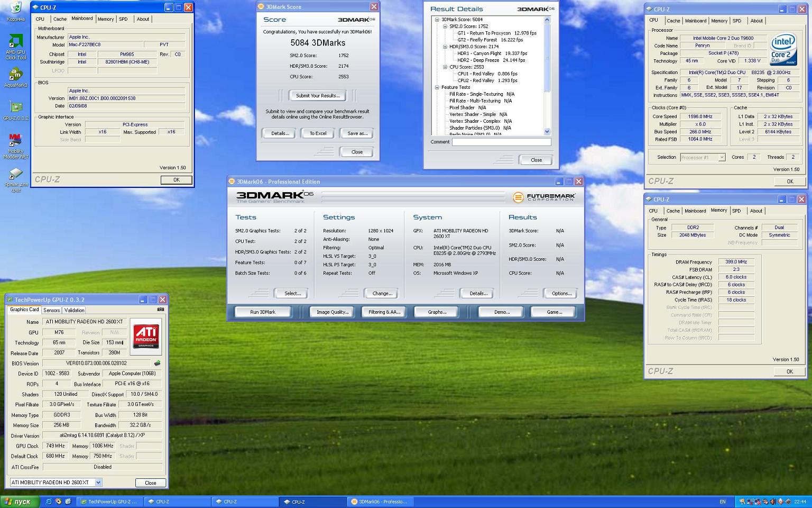This screenshot has width=812, height=508.
Task: Click the To Excel button
Action: coord(318,133)
